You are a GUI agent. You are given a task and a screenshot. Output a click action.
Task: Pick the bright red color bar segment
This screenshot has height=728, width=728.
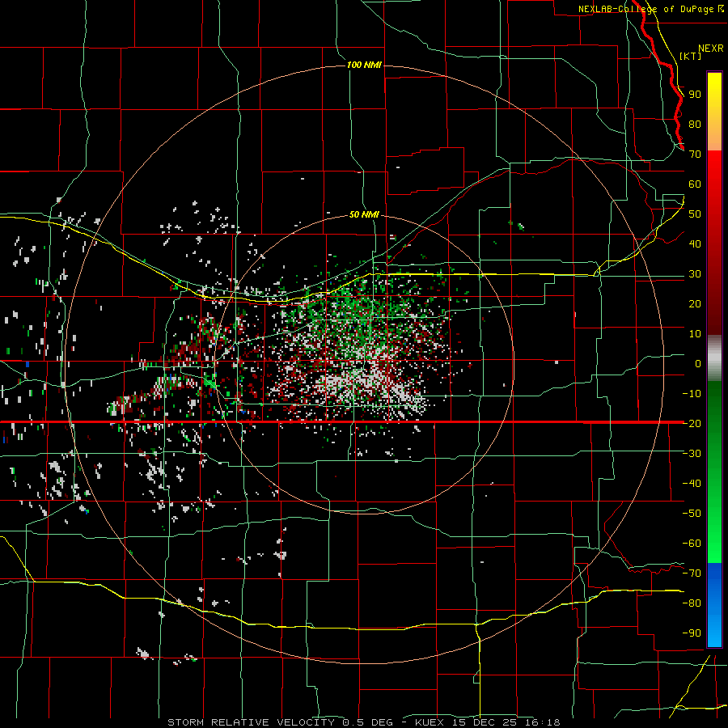click(x=714, y=243)
